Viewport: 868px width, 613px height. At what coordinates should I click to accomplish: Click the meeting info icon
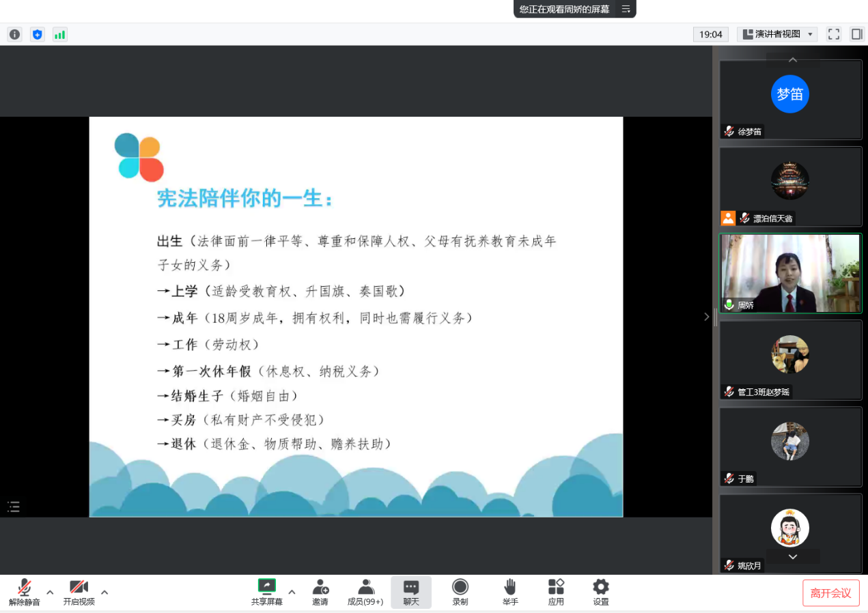tap(14, 34)
